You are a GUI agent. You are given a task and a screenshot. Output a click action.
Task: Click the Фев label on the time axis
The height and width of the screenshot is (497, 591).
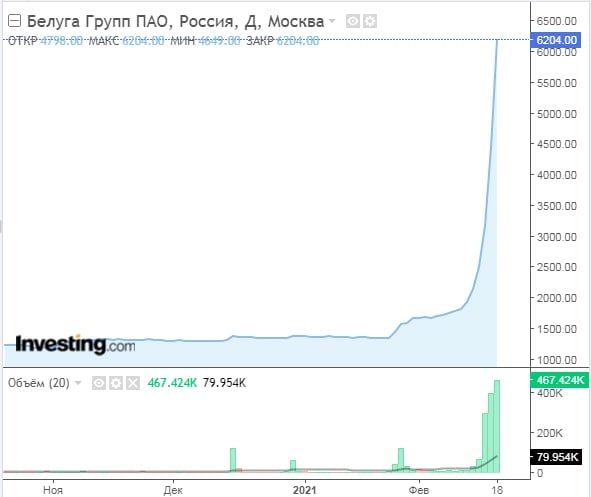click(x=419, y=490)
